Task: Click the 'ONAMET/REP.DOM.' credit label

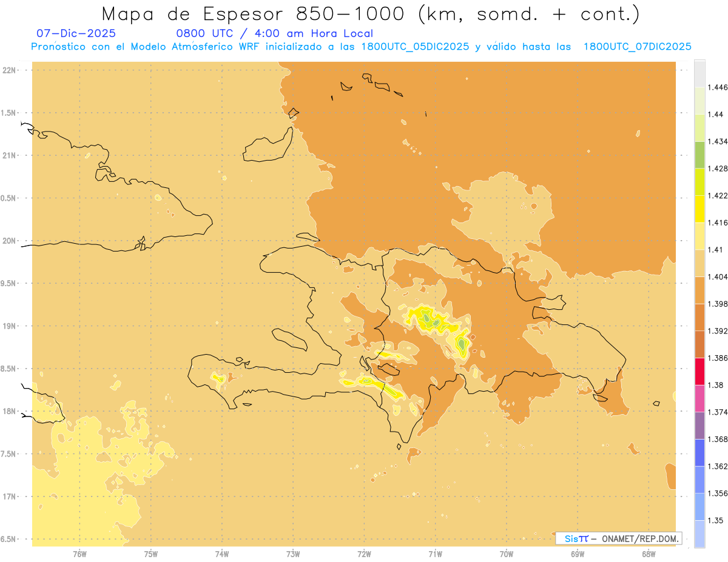Action: (x=639, y=538)
